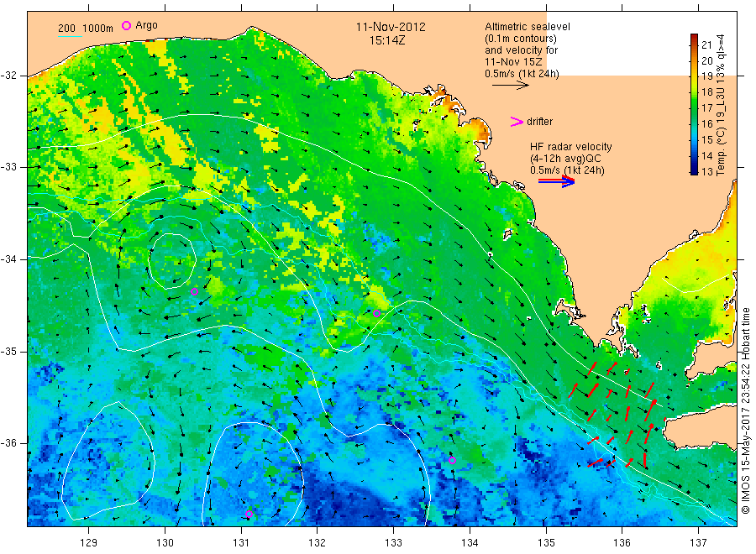This screenshot has height=554, width=756.
Task: Click the longitude label 131
Action: (x=241, y=542)
